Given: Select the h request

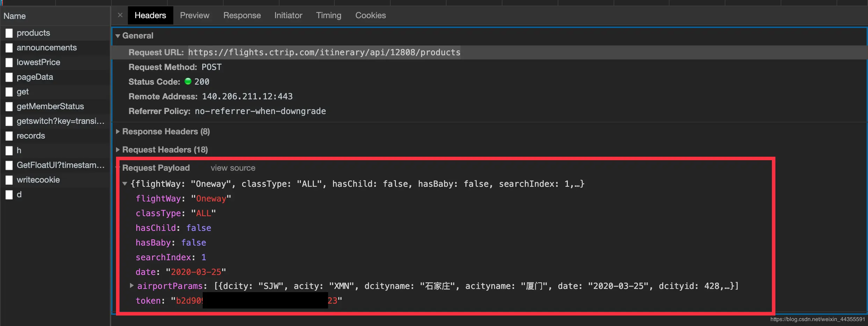Looking at the screenshot, I should click(55, 150).
